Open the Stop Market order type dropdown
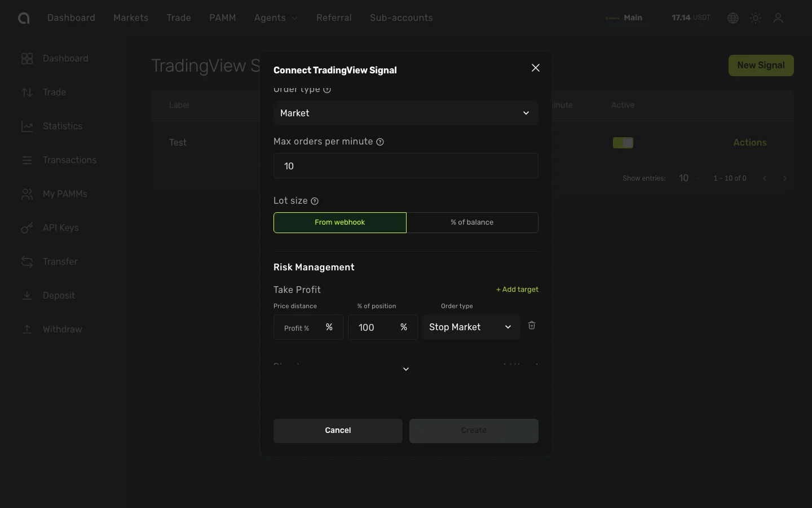 coord(470,327)
